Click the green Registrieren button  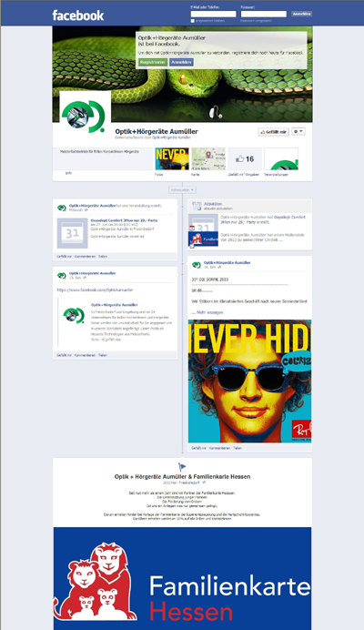[153, 62]
